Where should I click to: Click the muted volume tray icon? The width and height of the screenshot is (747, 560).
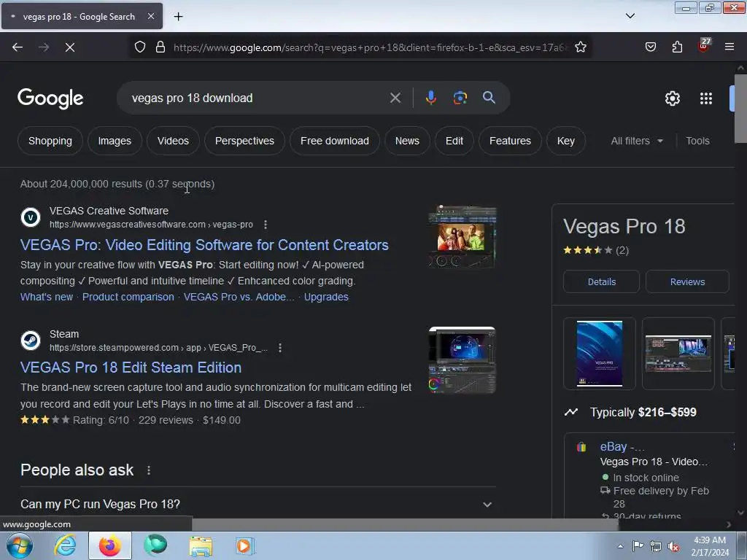[673, 547]
